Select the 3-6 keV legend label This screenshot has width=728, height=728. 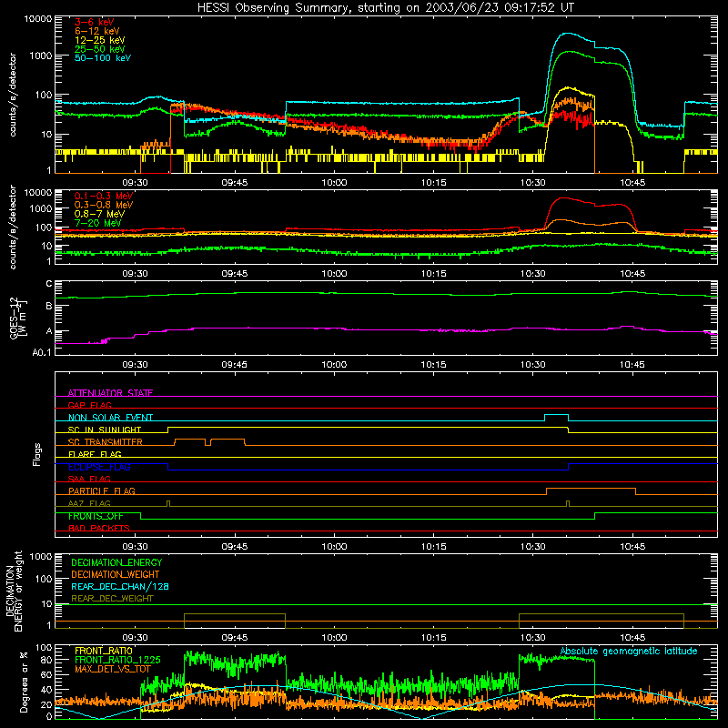click(x=95, y=22)
